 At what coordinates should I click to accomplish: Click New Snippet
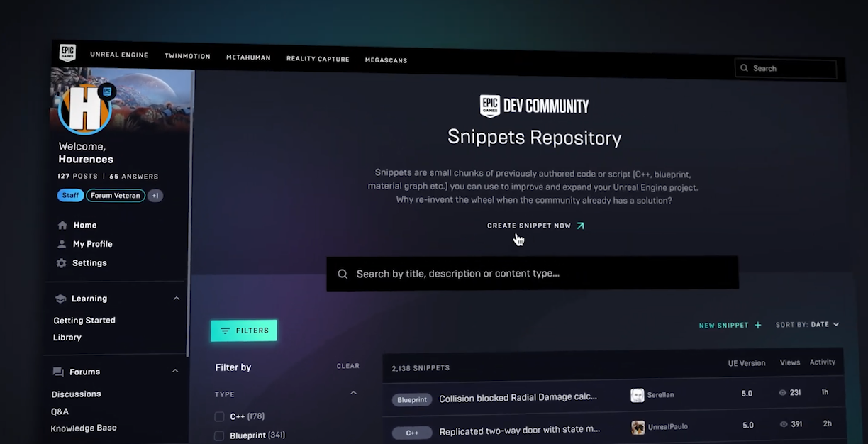tap(724, 326)
